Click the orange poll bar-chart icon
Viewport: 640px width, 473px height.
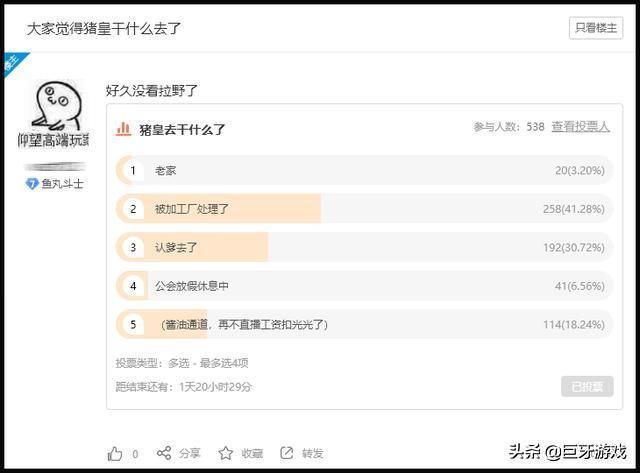coord(124,128)
